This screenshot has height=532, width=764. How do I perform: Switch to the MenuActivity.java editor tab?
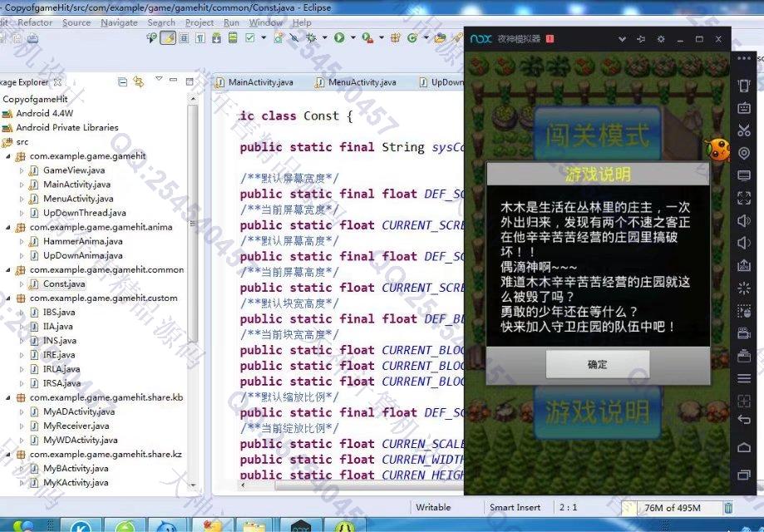(356, 82)
